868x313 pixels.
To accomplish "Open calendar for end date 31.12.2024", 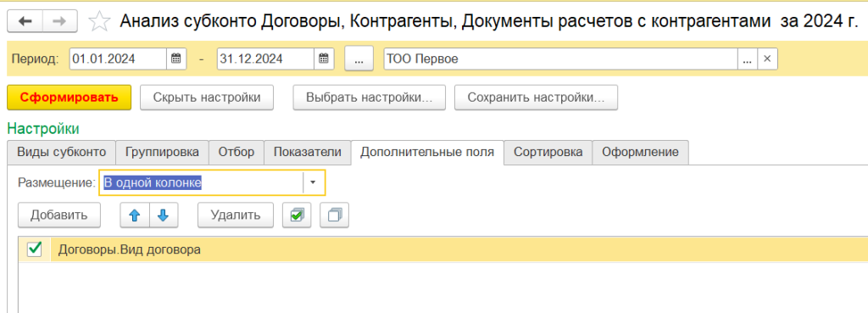I will click(324, 59).
